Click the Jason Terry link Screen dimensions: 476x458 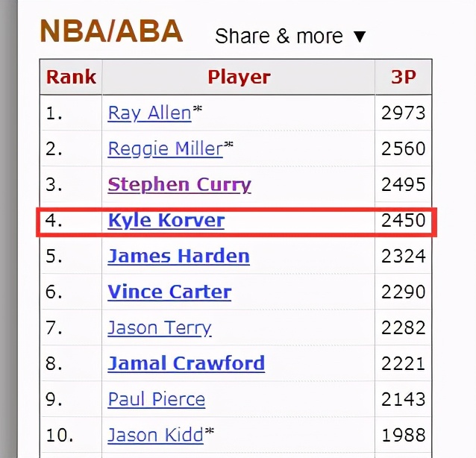click(160, 327)
